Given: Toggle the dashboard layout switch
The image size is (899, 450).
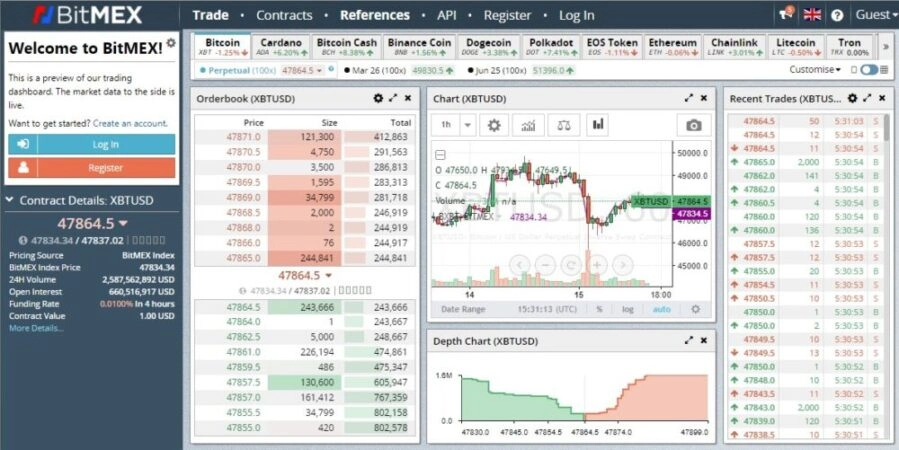Looking at the screenshot, I should tap(869, 70).
